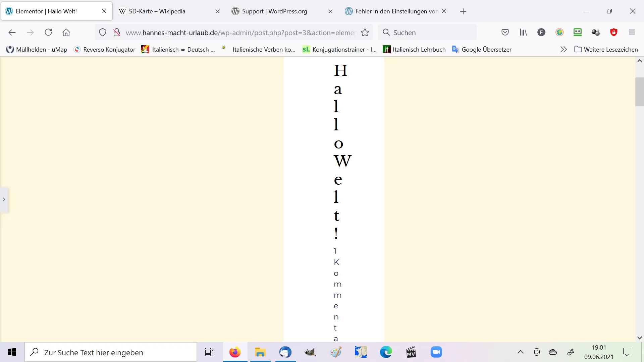Screen dimensions: 644x362
Task: Open the Firefox library menu
Action: (x=523, y=33)
